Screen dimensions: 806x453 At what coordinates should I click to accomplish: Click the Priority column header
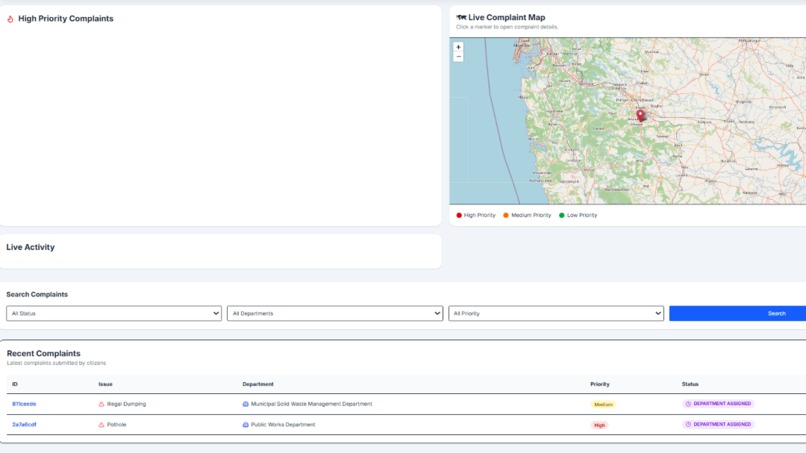point(600,384)
